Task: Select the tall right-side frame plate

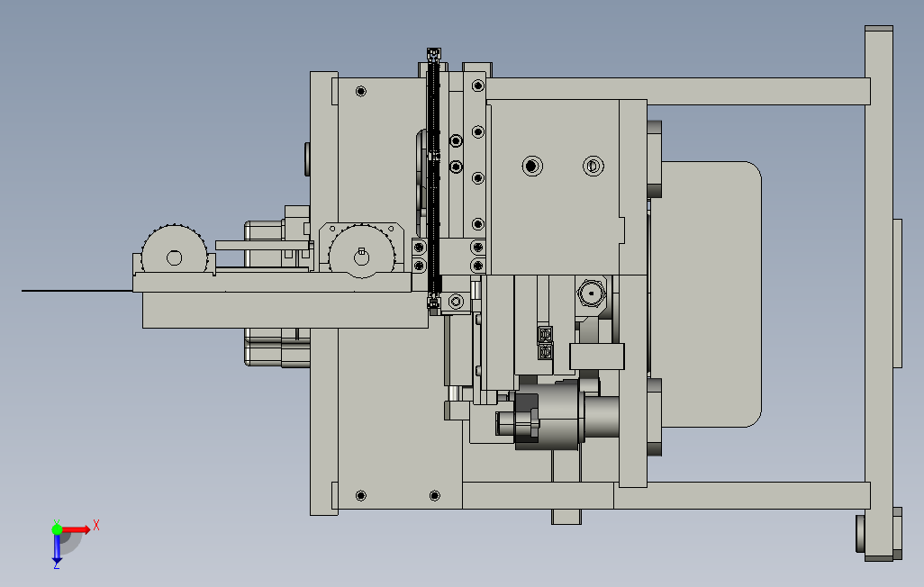Action: click(x=879, y=293)
